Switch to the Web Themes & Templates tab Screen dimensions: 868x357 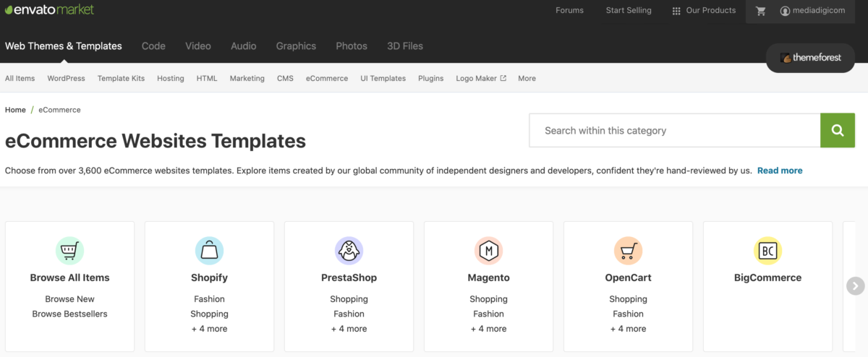click(x=64, y=46)
